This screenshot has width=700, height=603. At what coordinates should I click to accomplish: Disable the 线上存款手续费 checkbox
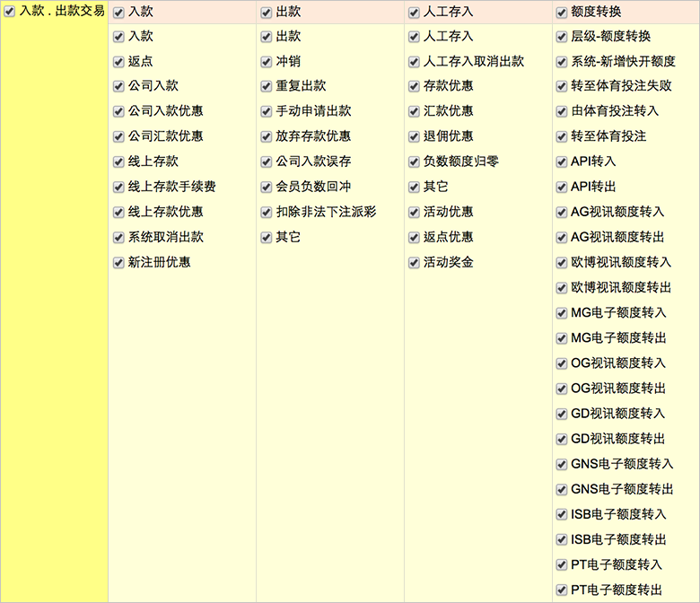118,187
